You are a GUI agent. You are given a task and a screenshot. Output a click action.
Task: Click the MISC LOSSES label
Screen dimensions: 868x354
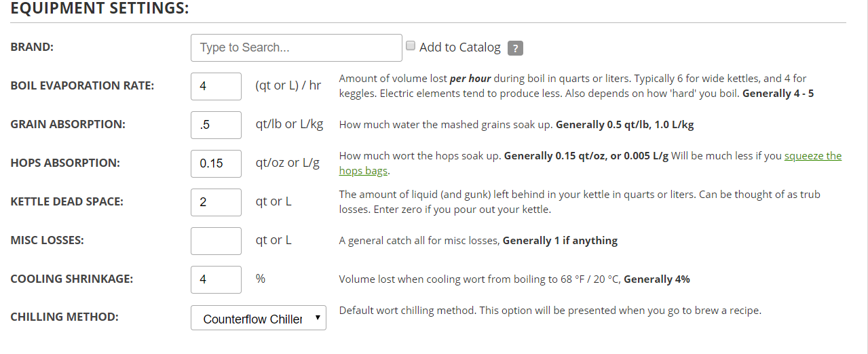pos(48,241)
